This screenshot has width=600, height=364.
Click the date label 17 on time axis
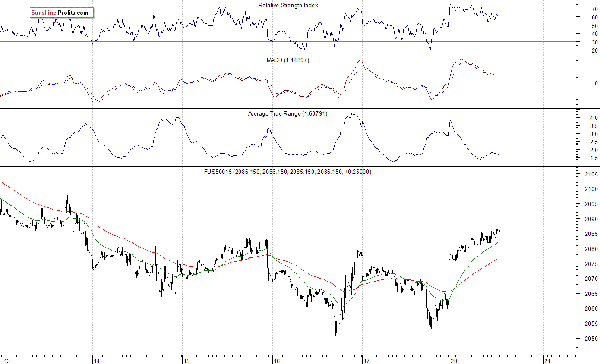[367, 361]
